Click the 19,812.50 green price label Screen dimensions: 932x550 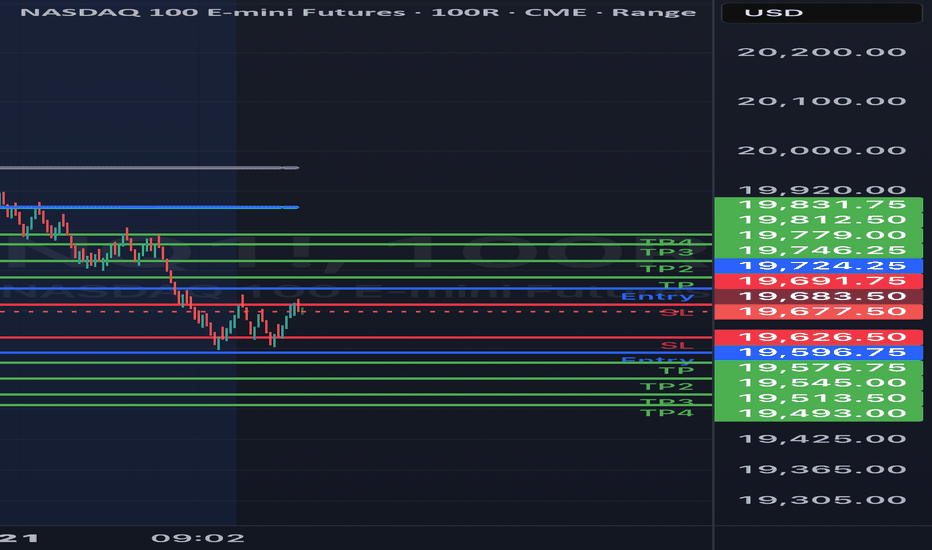818,220
